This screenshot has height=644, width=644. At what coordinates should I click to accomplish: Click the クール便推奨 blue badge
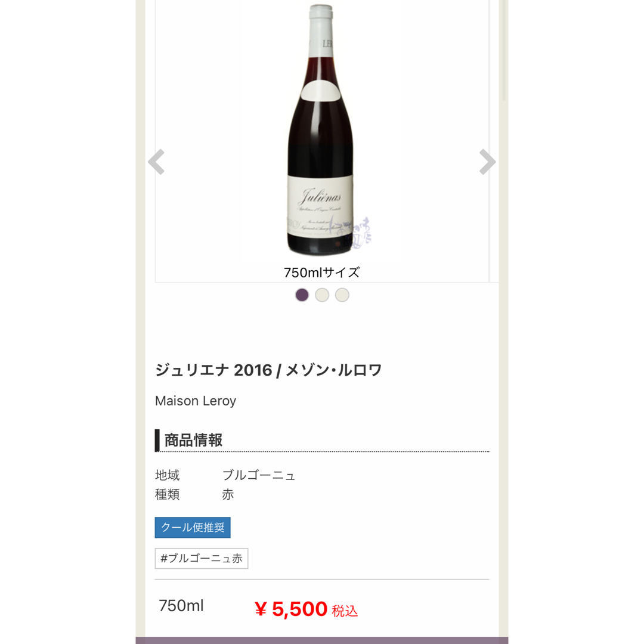pos(193,527)
